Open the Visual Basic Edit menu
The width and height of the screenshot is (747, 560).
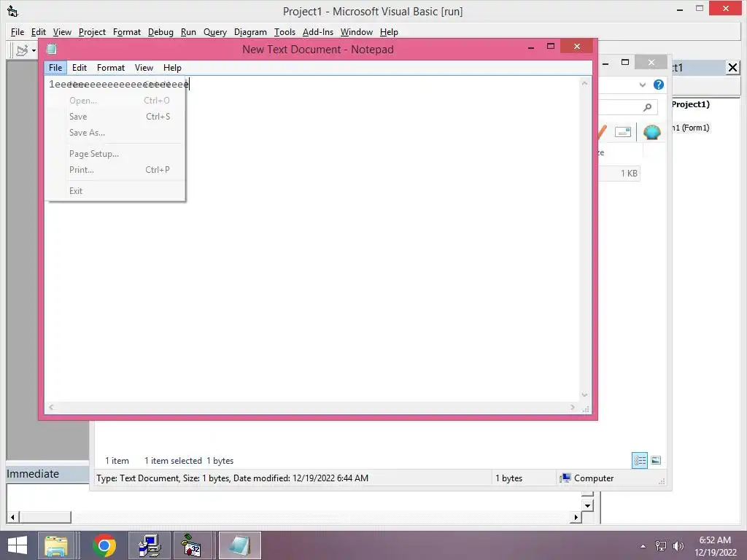[38, 32]
